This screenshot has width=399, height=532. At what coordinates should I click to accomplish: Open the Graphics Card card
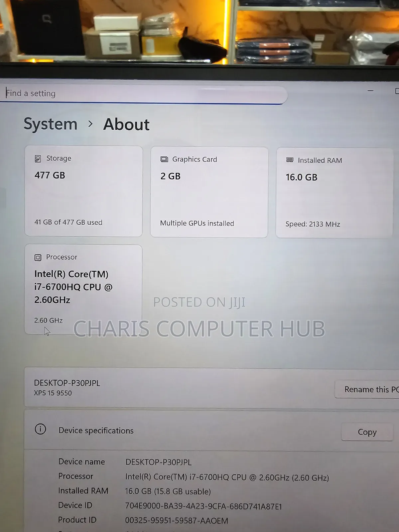click(209, 192)
